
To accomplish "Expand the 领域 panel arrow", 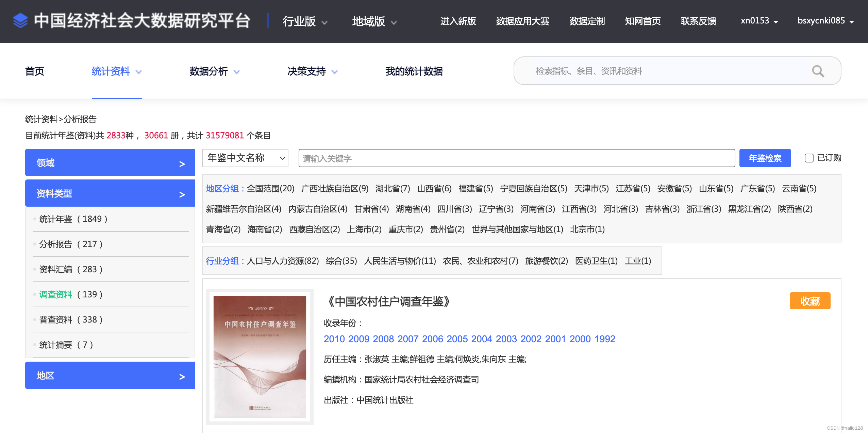I will tap(182, 164).
